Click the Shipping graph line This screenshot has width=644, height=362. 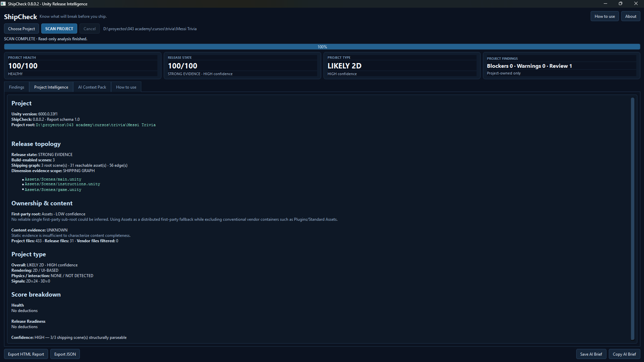(x=69, y=165)
